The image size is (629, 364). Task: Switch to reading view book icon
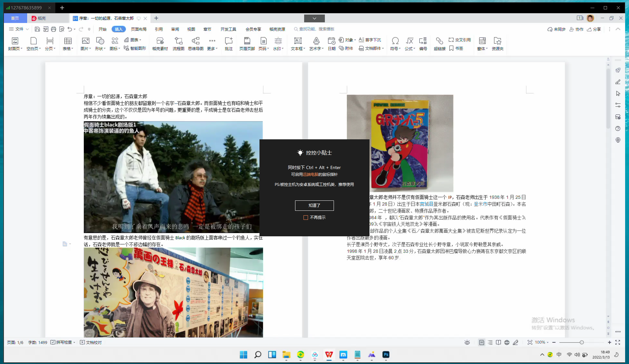[499, 342]
